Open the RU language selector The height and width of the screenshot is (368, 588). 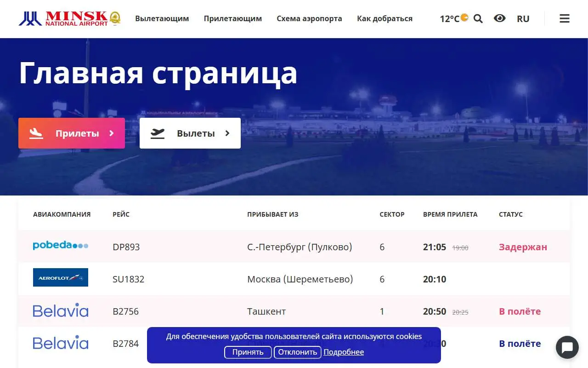click(x=523, y=19)
